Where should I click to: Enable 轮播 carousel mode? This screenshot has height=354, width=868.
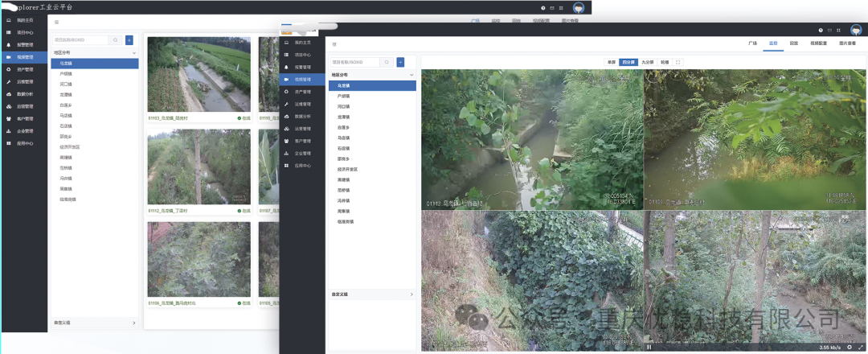664,62
